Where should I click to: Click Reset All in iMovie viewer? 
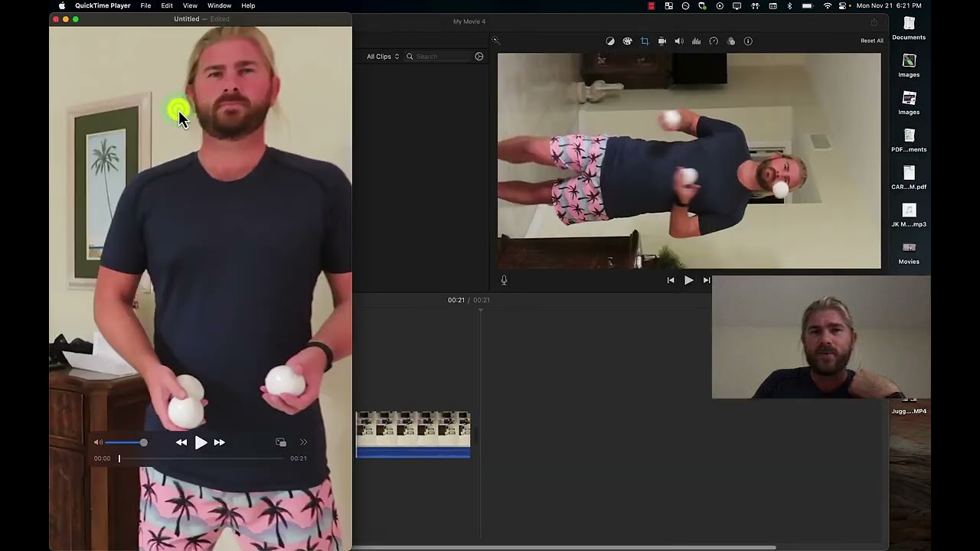pos(872,41)
